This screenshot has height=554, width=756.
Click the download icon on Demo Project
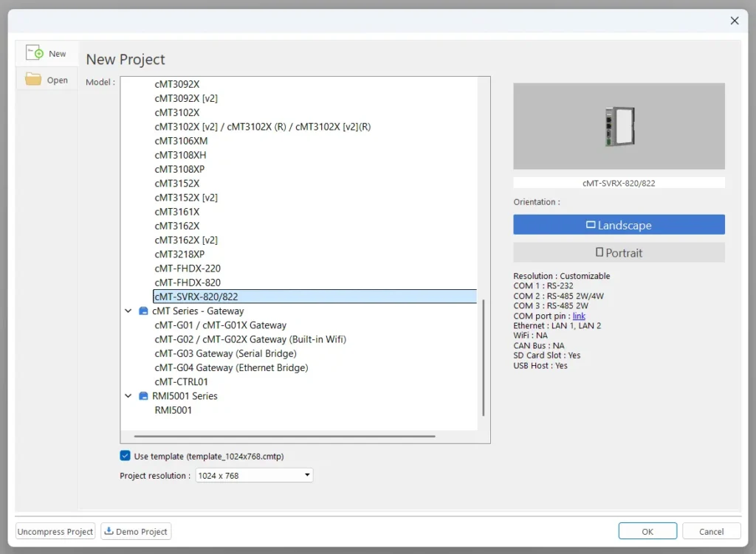[x=109, y=531]
